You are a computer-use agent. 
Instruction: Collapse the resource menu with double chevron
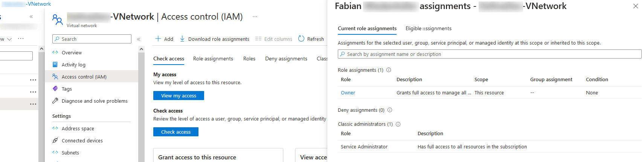point(139,39)
